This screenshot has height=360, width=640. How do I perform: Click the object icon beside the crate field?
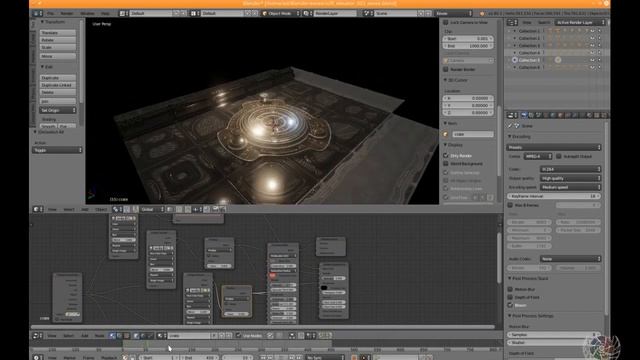pos(446,134)
